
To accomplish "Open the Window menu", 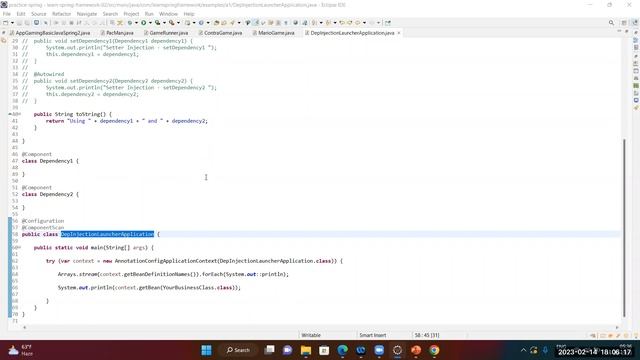I will (168, 14).
